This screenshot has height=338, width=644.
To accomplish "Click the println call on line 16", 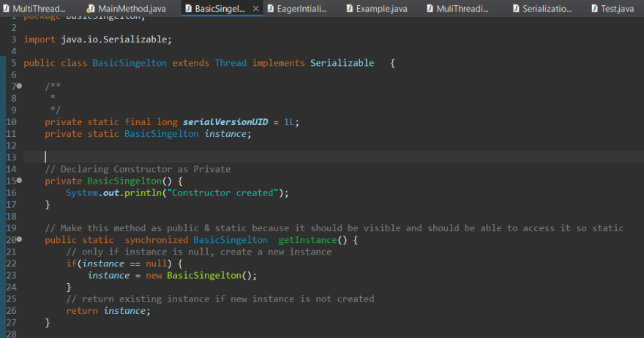I will [x=143, y=192].
